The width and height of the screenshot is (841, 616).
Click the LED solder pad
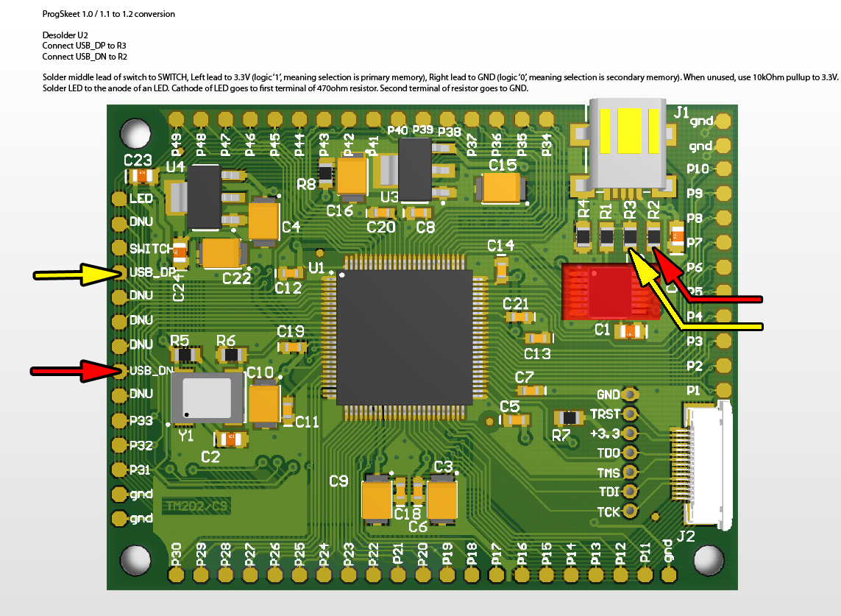coord(119,199)
